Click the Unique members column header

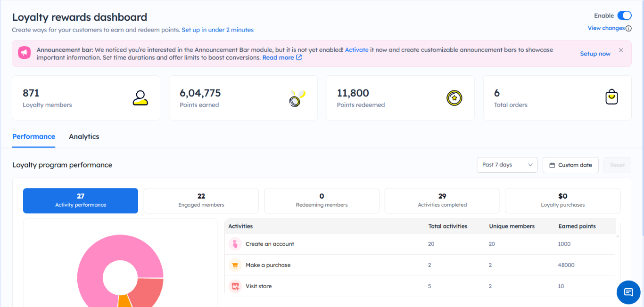point(512,226)
